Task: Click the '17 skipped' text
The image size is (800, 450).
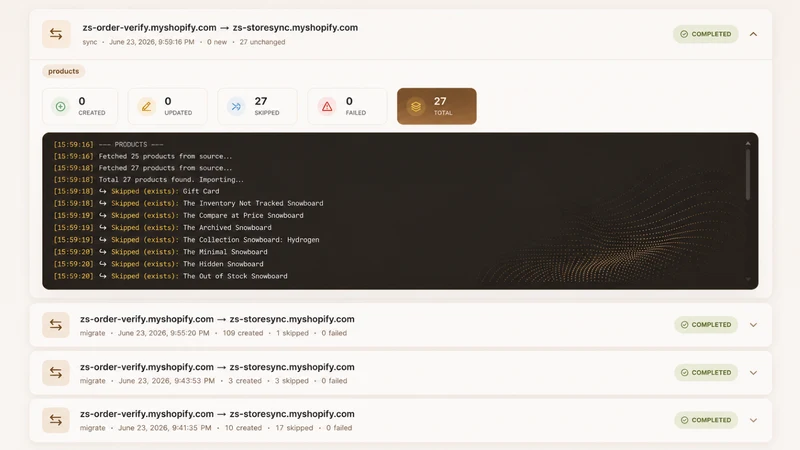Action: click(x=294, y=428)
